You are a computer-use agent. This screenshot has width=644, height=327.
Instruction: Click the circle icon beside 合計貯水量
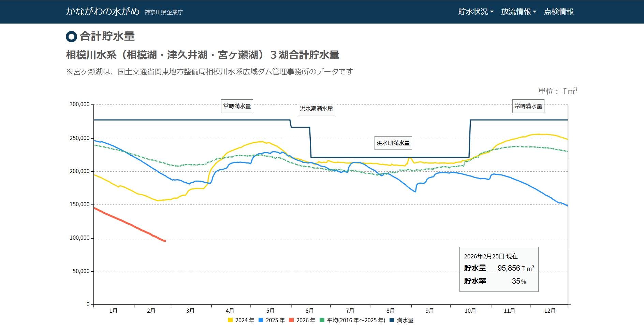[x=71, y=37]
